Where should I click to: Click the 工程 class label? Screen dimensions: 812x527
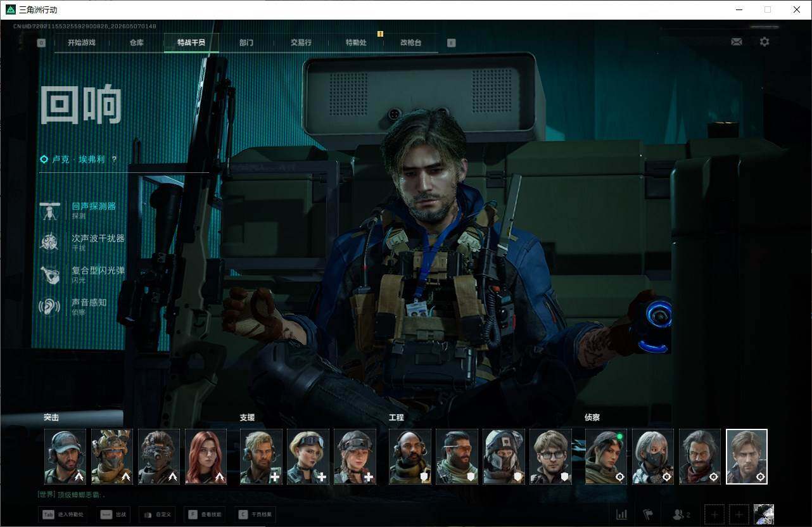396,417
